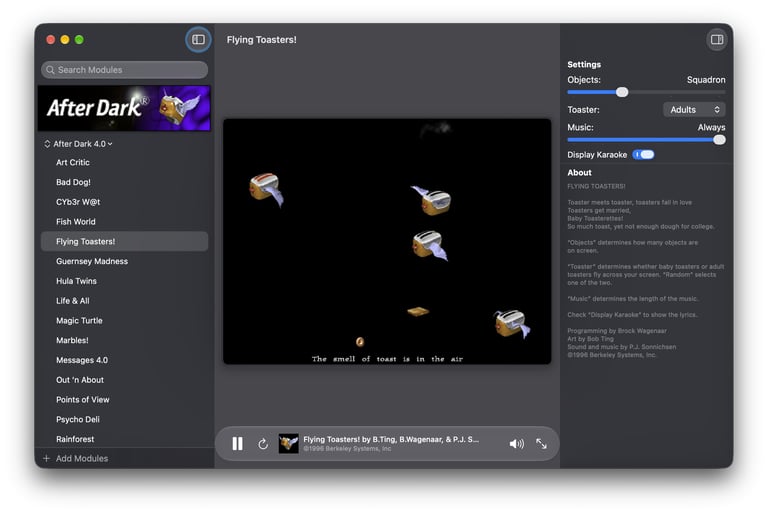The width and height of the screenshot is (768, 514).
Task: Restart the module with the reload icon
Action: tap(263, 444)
